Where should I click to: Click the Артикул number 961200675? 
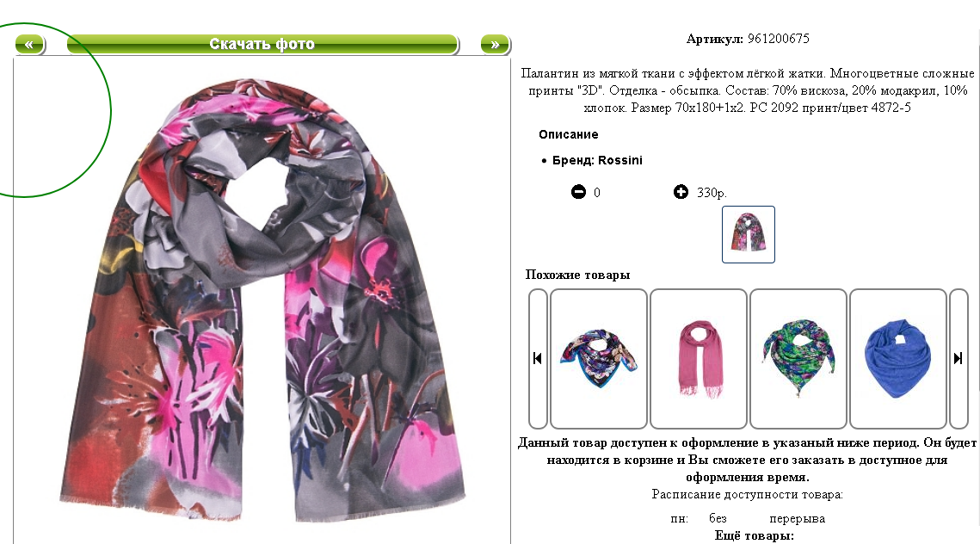point(778,39)
